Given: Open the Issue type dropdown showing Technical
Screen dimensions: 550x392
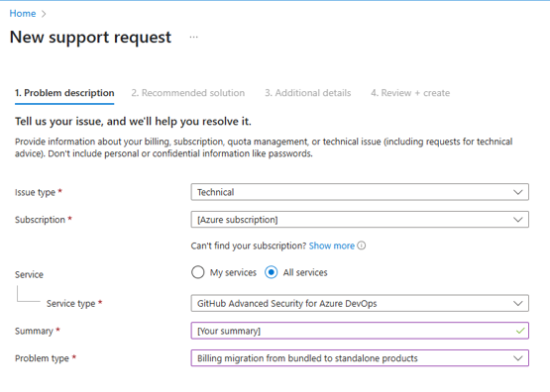Looking at the screenshot, I should coord(360,192).
